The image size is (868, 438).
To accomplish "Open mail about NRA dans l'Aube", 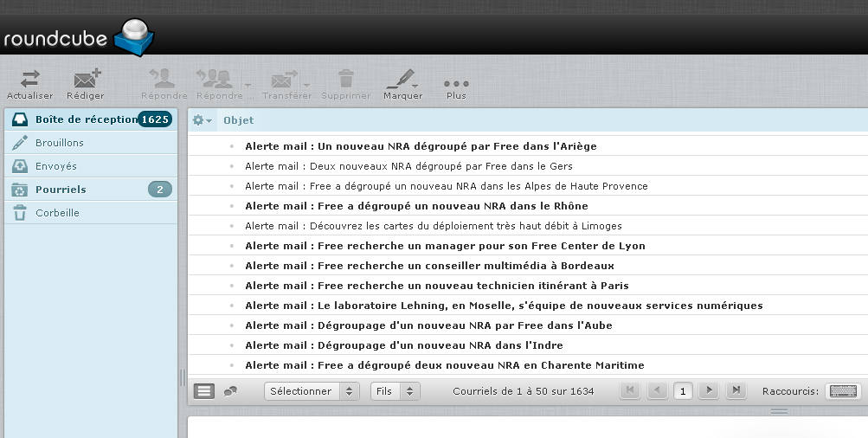I will coord(528,325).
